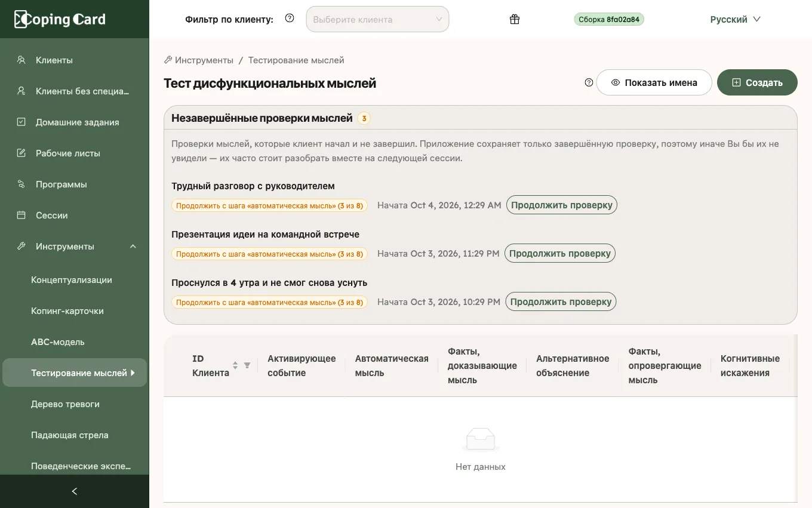812x508 pixels.
Task: Continue check for Проснулся в 4 утра
Action: (x=561, y=301)
